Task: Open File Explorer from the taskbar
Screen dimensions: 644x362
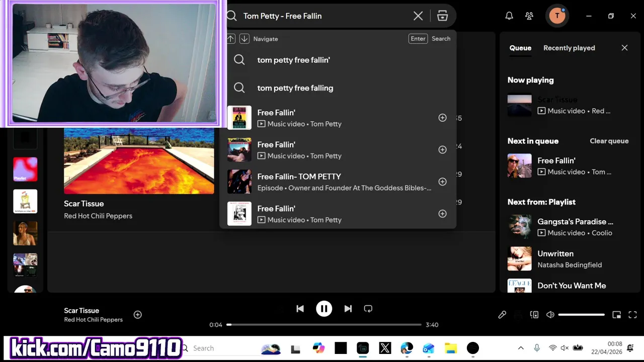Action: 450,348
